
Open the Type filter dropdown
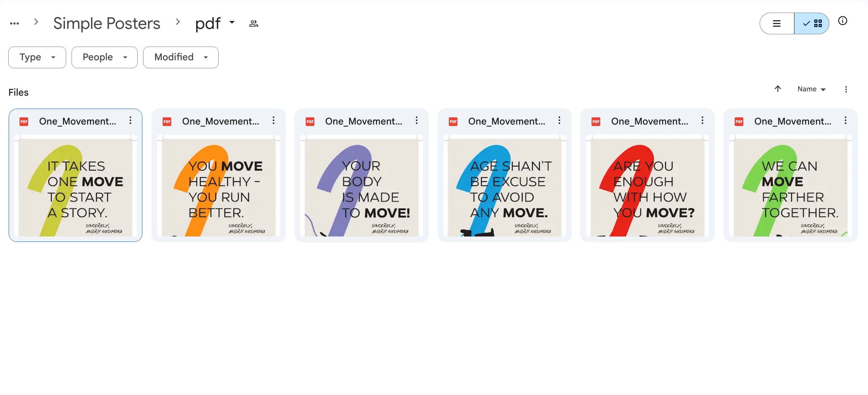pos(37,57)
